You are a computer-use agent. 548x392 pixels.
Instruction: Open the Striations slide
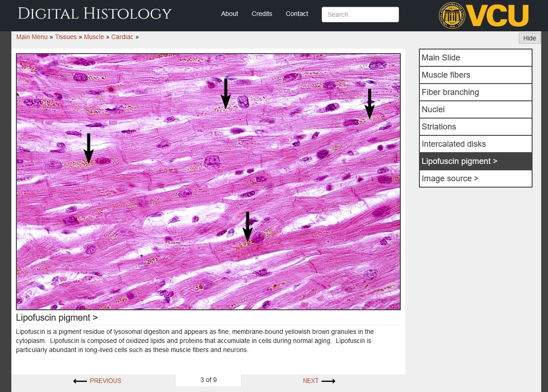tap(475, 127)
